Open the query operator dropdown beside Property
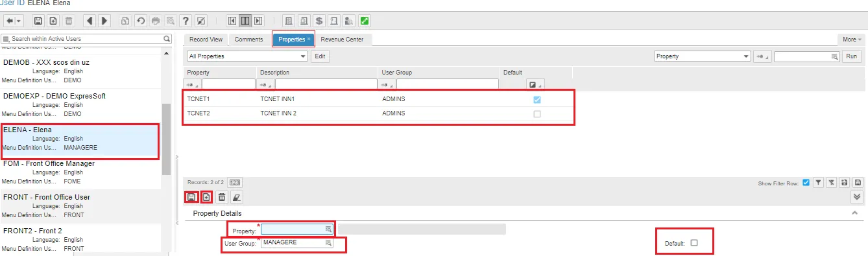The image size is (868, 256). pyautogui.click(x=762, y=57)
